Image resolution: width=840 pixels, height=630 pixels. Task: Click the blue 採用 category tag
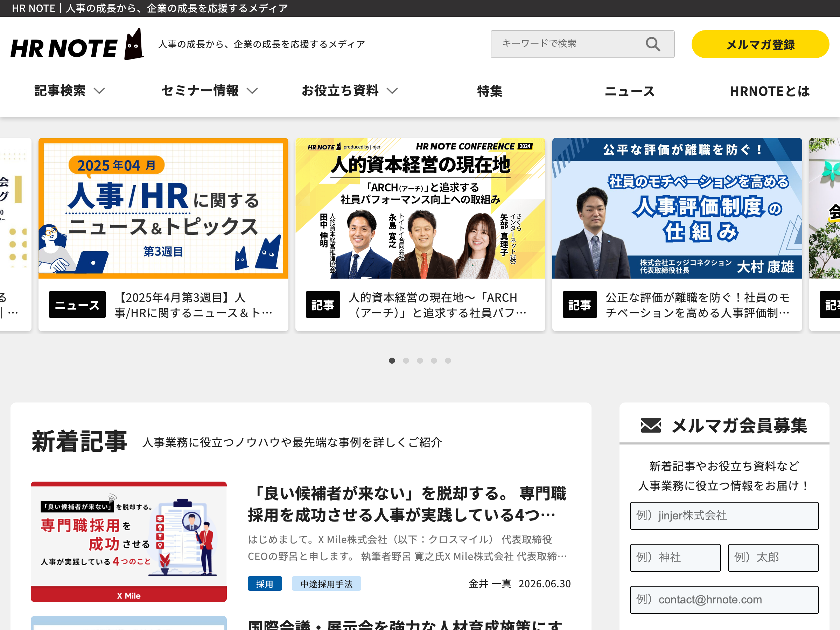click(x=265, y=584)
